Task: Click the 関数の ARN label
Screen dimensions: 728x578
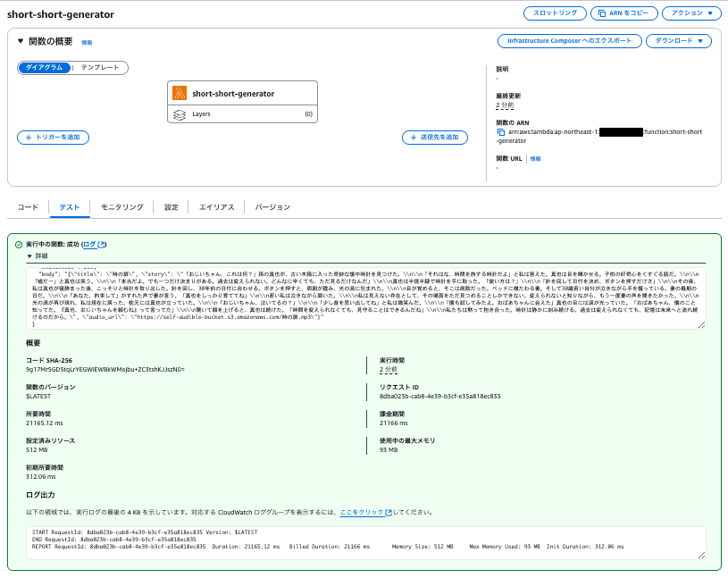Action: [513, 123]
